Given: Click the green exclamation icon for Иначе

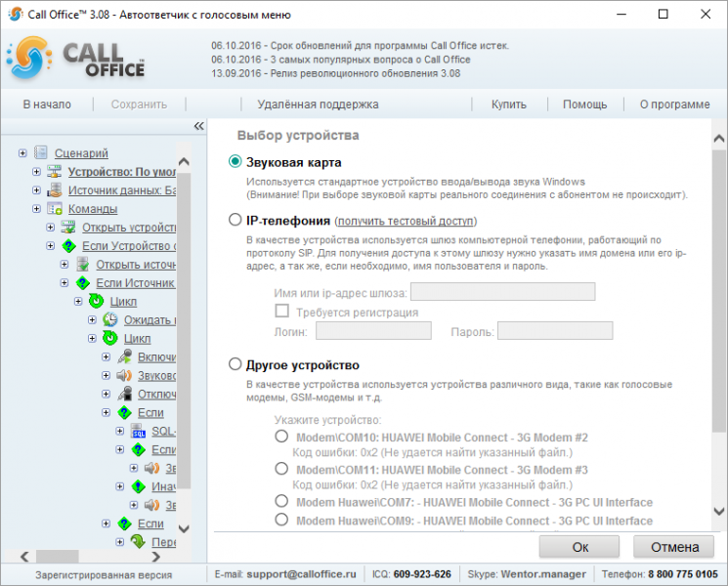Looking at the screenshot, I should click(138, 486).
